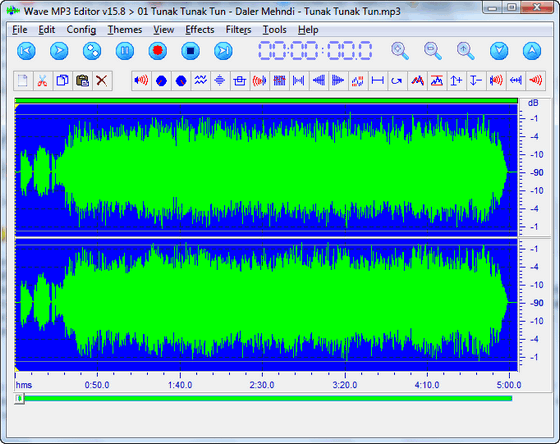
Task: Pause audio using the Pause button
Action: click(125, 51)
